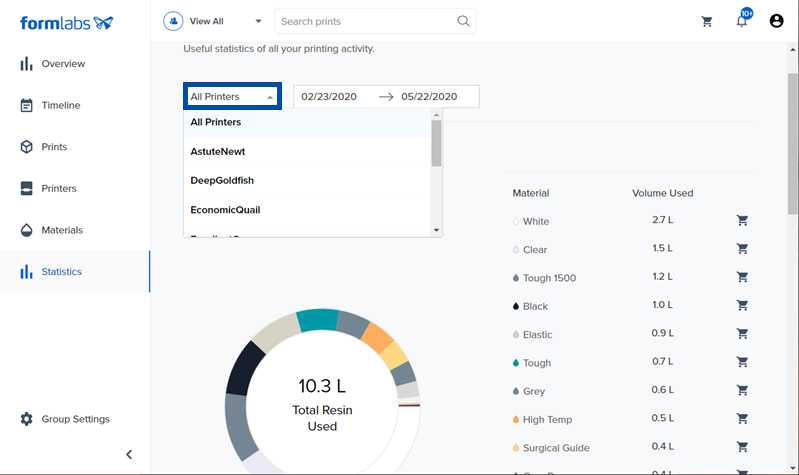Click the black segment of the resin chart

(x=244, y=369)
